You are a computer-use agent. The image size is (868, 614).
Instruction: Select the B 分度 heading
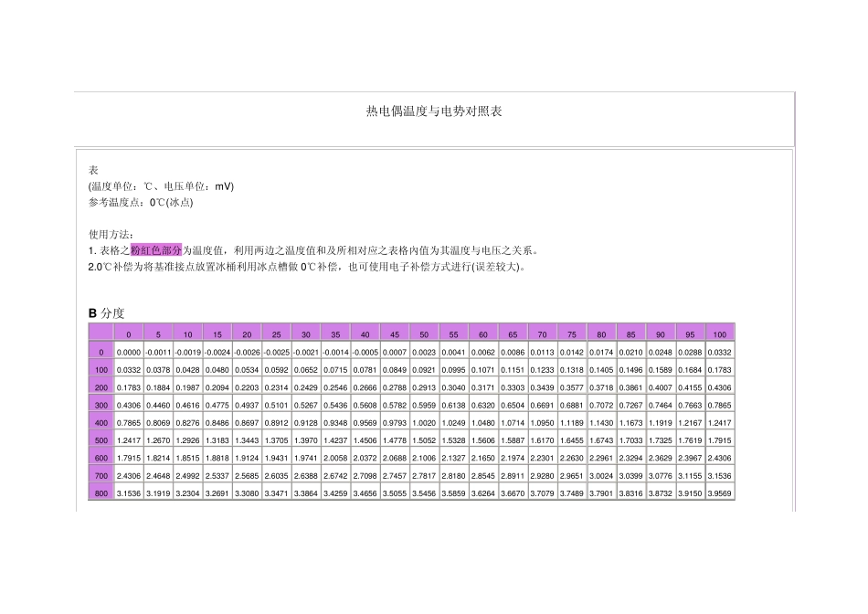tap(106, 313)
